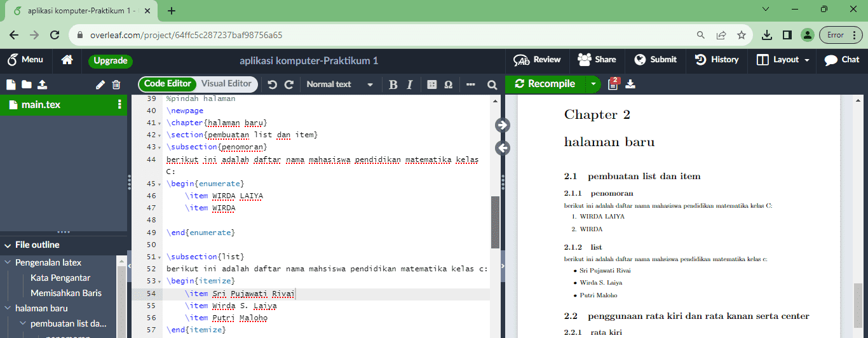Viewport: 868px width, 338px height.
Task: Apply italic formatting
Action: click(x=410, y=84)
